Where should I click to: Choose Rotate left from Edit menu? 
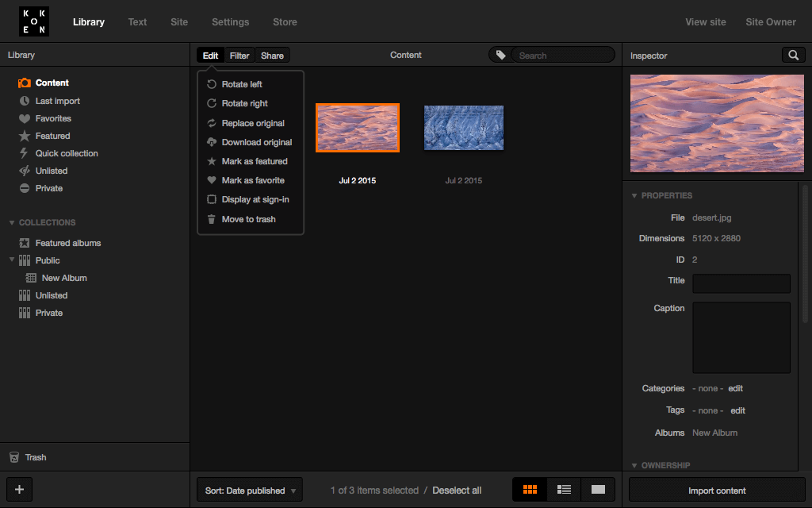(241, 84)
